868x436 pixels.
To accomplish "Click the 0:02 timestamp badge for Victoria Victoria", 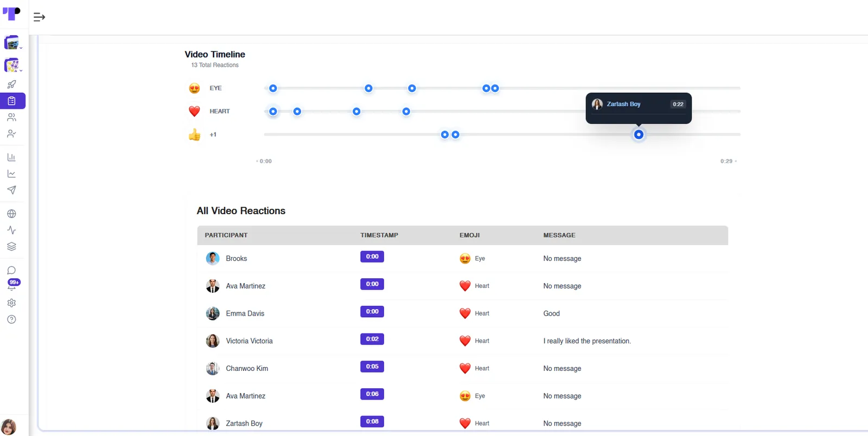I will [x=372, y=339].
